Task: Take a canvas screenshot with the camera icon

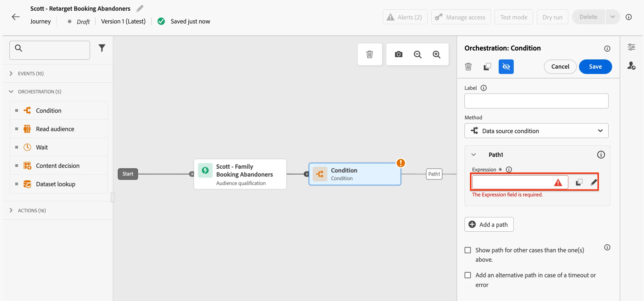Action: point(398,54)
